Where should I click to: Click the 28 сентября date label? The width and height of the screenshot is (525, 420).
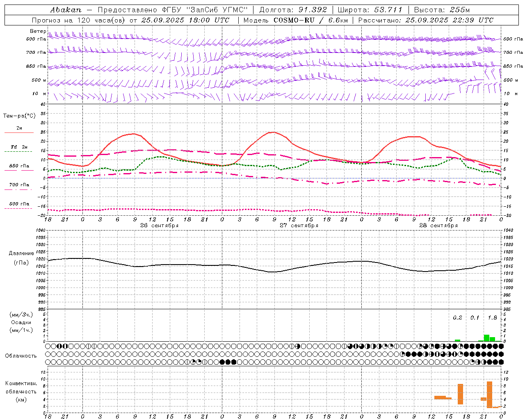coord(438,226)
